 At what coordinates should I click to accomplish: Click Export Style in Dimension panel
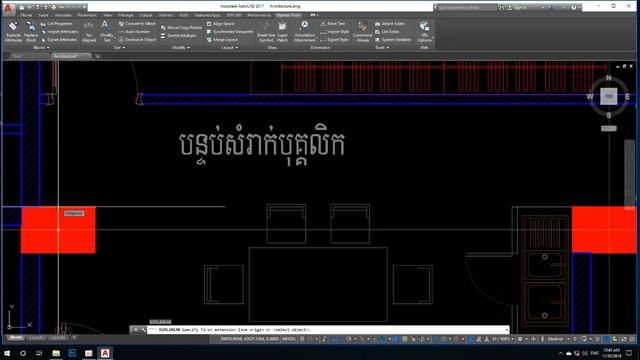tap(334, 40)
